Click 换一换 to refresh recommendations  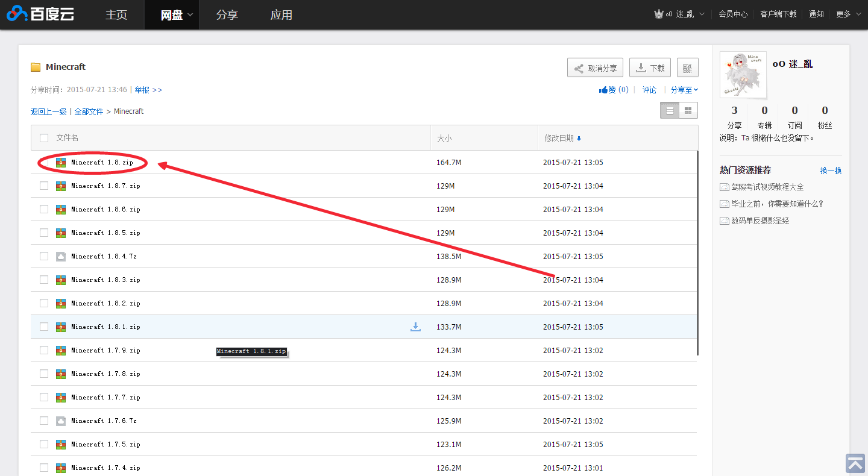(831, 171)
